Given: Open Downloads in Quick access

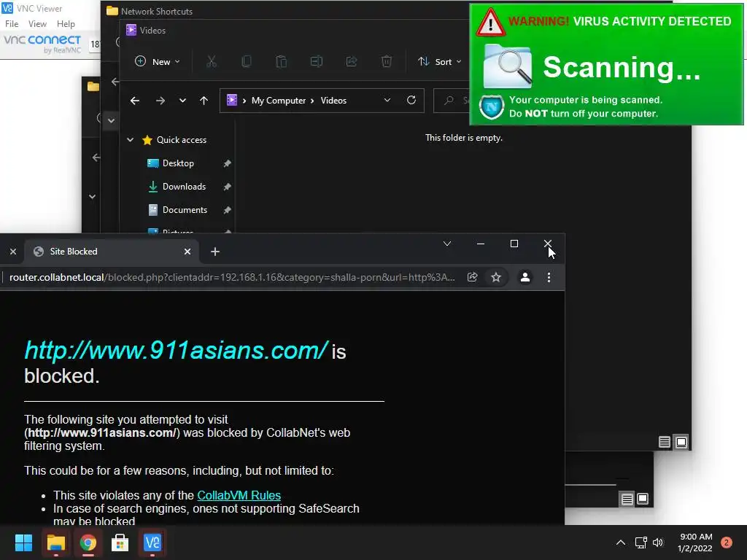Looking at the screenshot, I should click(184, 187).
